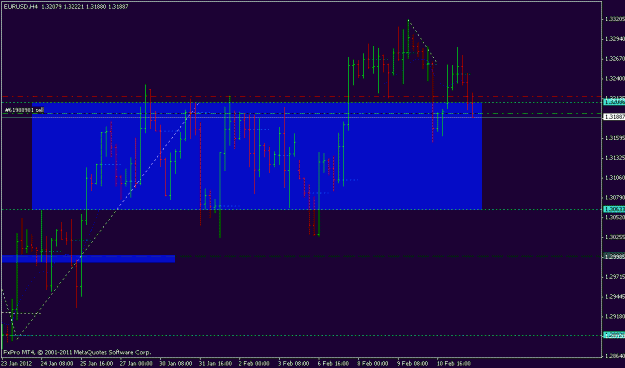Select the dotted trendline descending from chart peak
This screenshot has width=625, height=368.
[423, 42]
